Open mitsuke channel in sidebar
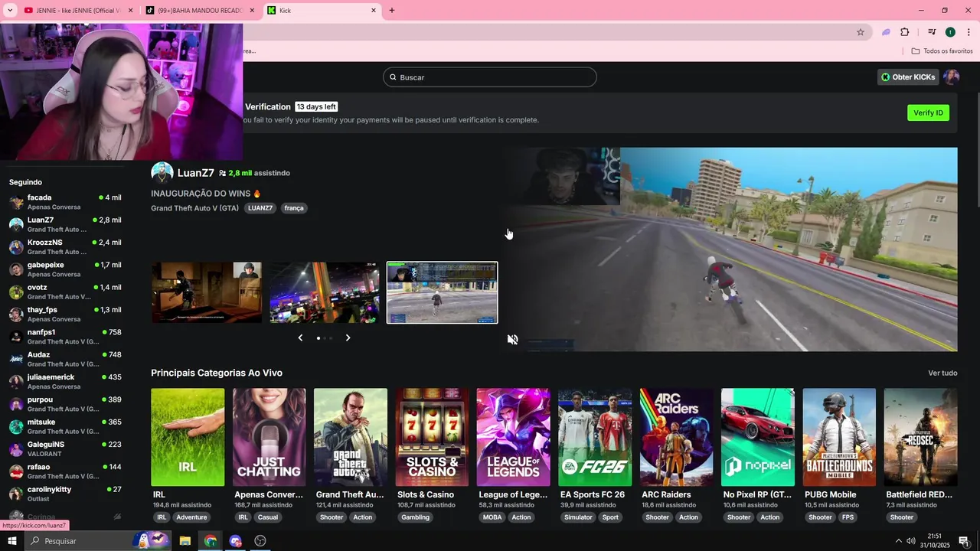Screen dimensions: 980x551 click(x=65, y=426)
